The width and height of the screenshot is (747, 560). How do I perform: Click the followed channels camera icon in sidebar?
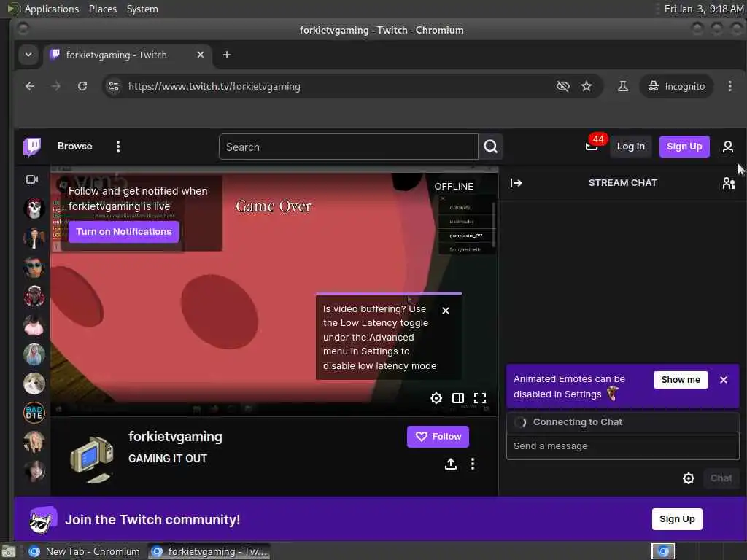[x=32, y=179]
